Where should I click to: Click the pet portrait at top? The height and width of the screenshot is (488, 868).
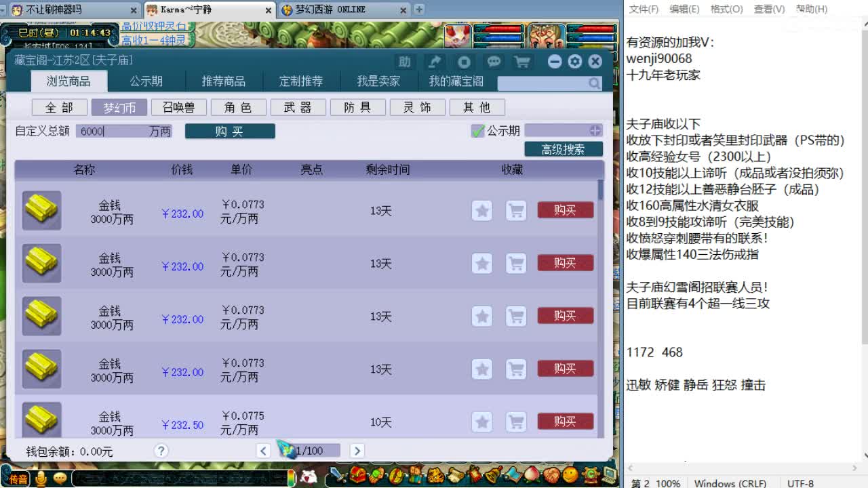pos(458,35)
